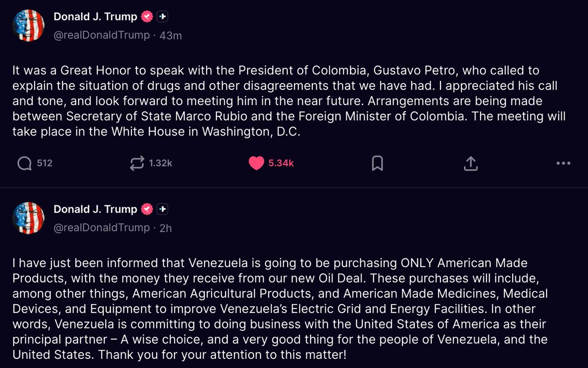Click the share upload arrow icon
This screenshot has height=368, width=588.
click(x=471, y=163)
